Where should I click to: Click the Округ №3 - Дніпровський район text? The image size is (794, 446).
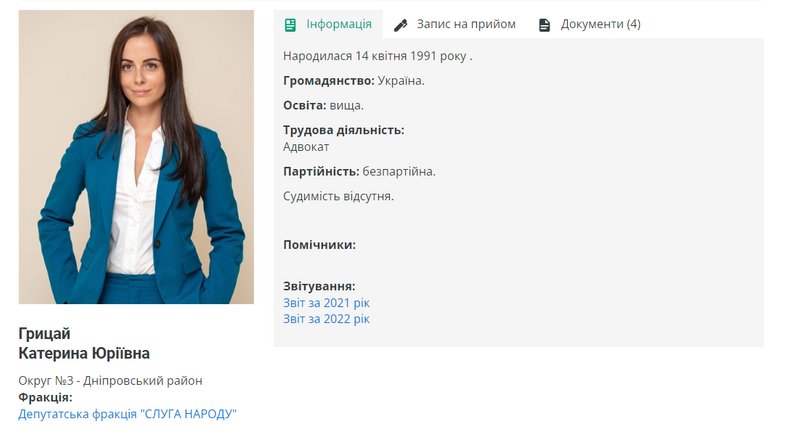110,380
